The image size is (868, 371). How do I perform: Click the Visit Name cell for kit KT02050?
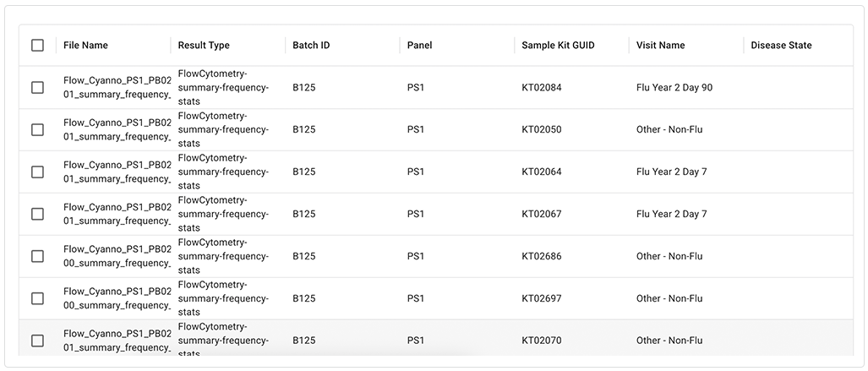coord(669,129)
